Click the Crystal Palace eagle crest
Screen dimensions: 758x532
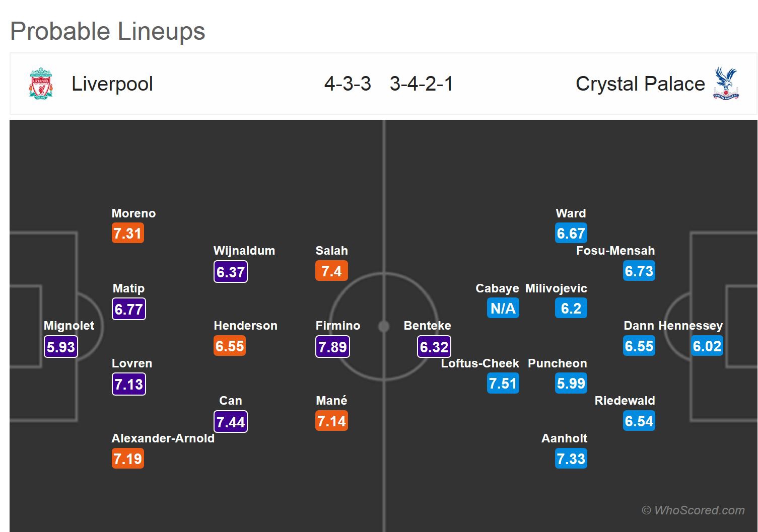pos(726,84)
